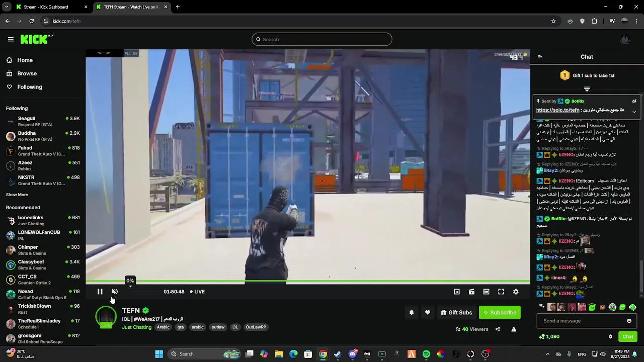The width and height of the screenshot is (644, 362).
Task: Open a new browser tab
Action: point(178,7)
